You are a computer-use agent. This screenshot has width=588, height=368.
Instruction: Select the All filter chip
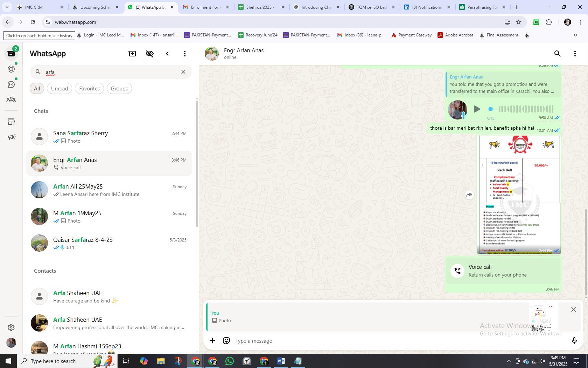pos(37,89)
